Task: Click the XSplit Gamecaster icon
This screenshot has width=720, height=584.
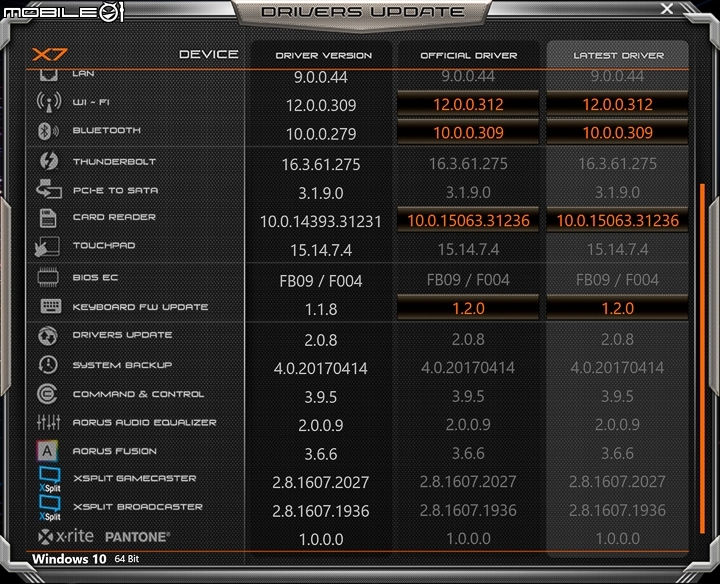Action: [49, 479]
